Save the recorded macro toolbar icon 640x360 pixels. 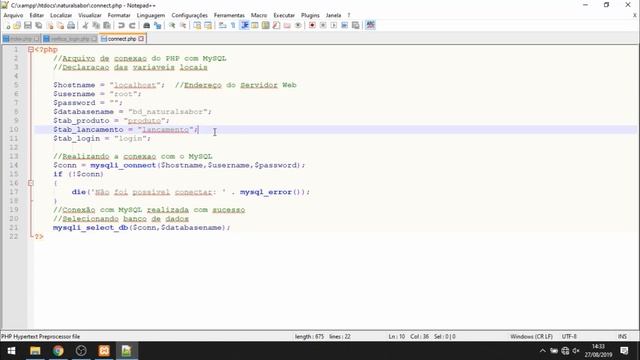pos(356,25)
